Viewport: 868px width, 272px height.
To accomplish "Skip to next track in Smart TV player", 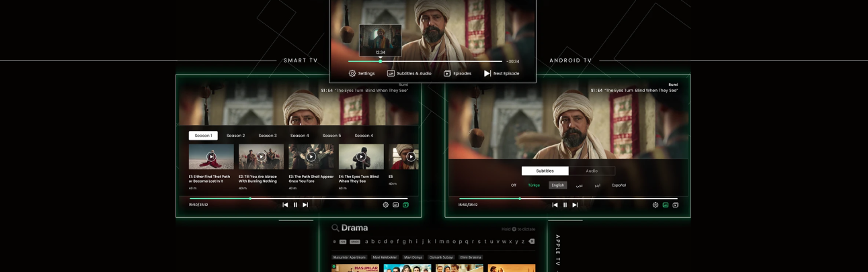I will point(305,205).
